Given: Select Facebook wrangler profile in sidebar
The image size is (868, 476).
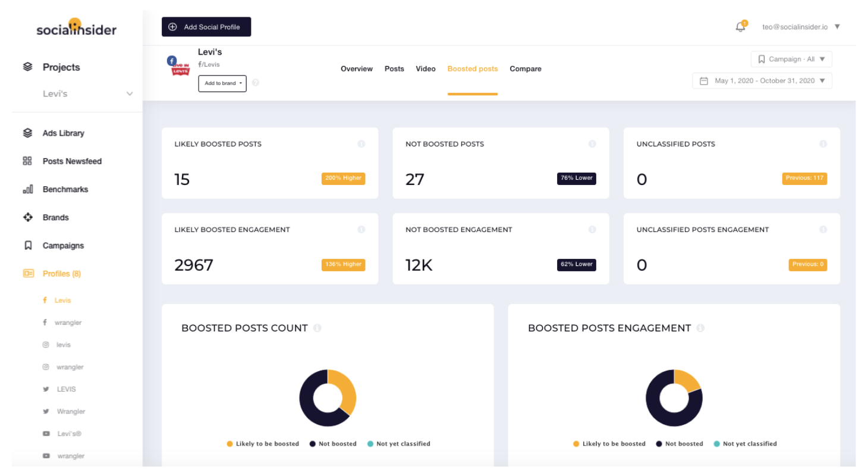Looking at the screenshot, I should point(62,322).
